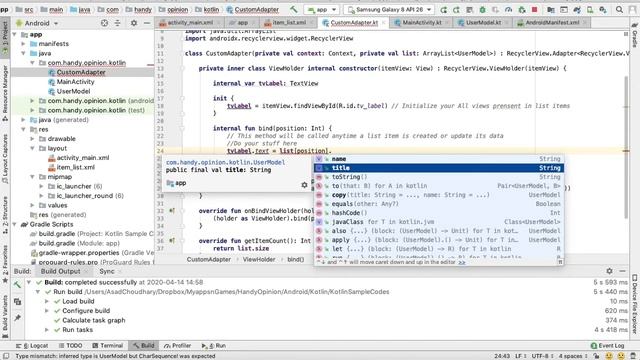
Task: Expand the Load build step
Action: [x=47, y=301]
